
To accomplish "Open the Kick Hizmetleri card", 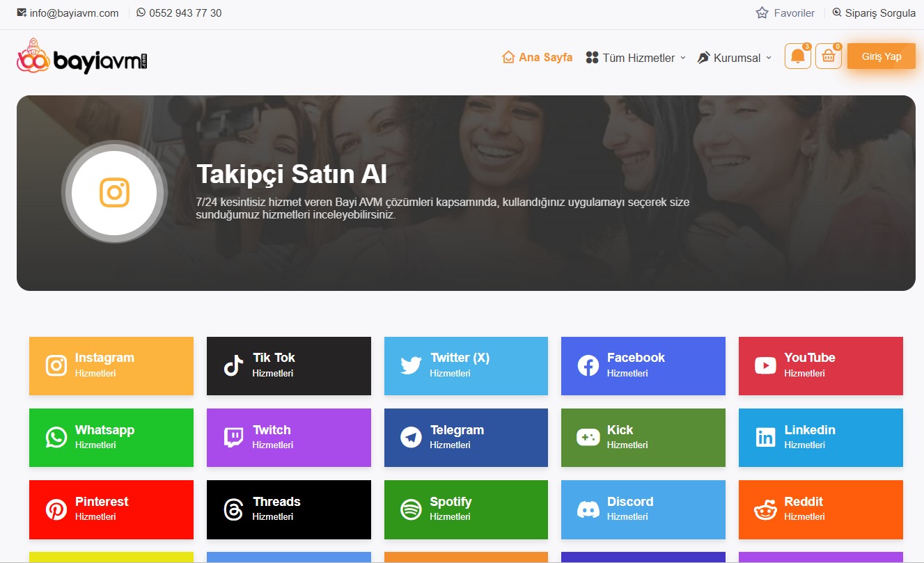I will (643, 437).
